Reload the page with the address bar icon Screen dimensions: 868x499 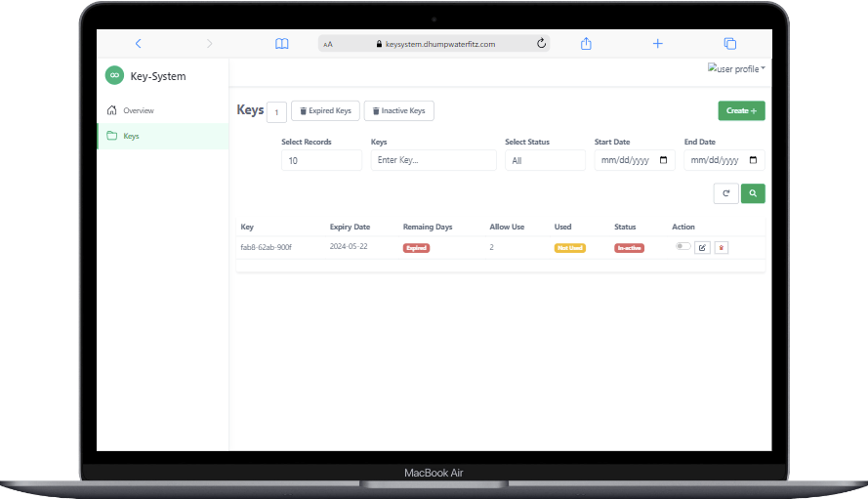click(x=541, y=44)
